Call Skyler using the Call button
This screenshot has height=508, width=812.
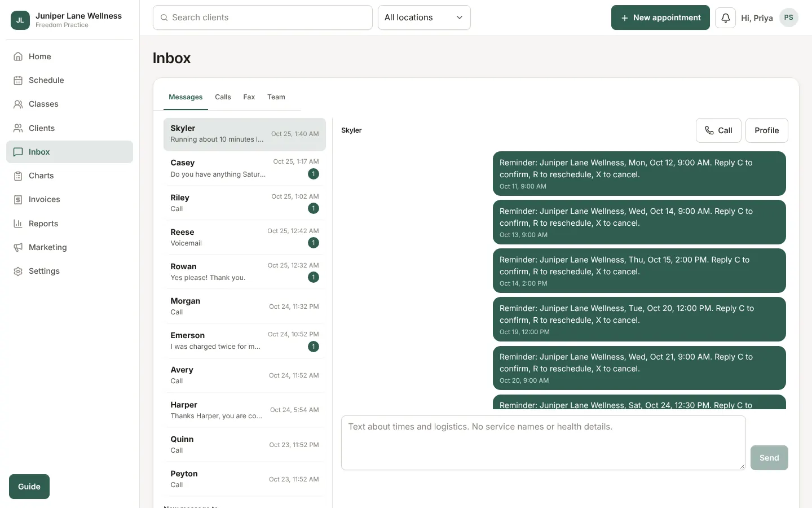click(718, 130)
